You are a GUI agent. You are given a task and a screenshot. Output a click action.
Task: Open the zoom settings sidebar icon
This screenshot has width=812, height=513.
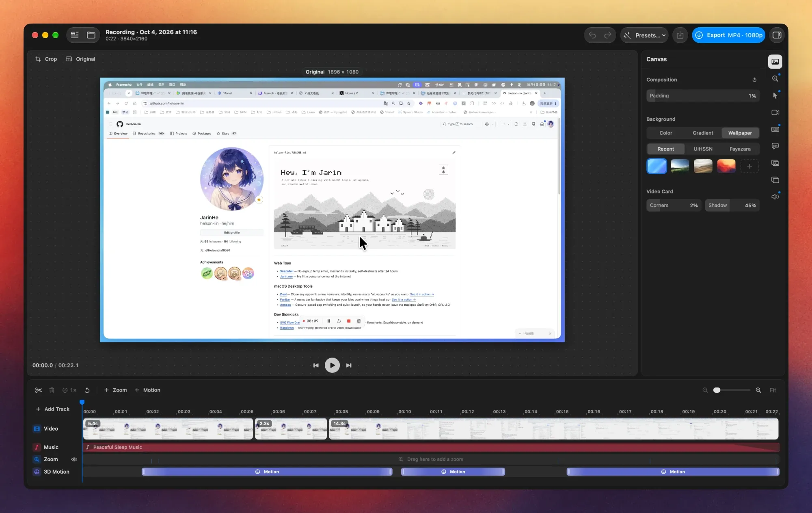coord(775,79)
